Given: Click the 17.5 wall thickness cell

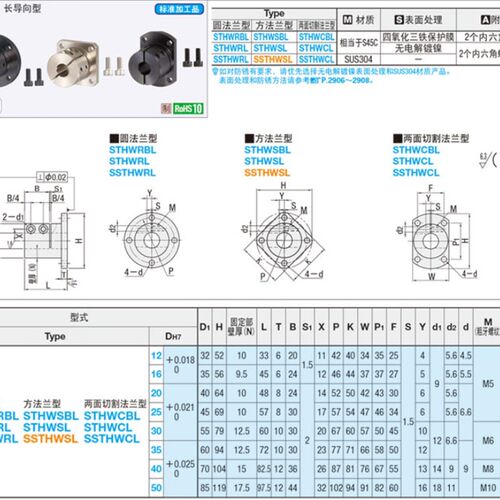Looking at the screenshot, I should 241,488.
